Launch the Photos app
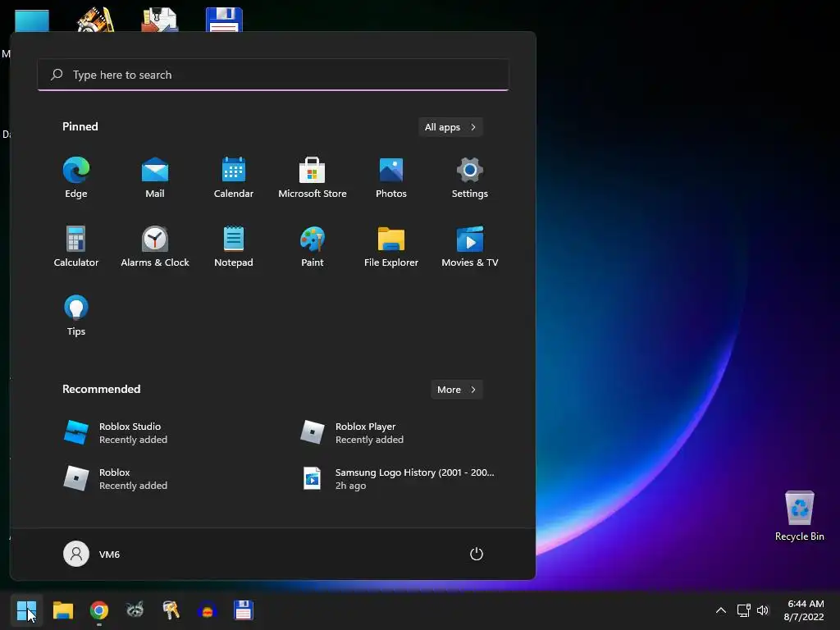840x630 pixels. [391, 178]
